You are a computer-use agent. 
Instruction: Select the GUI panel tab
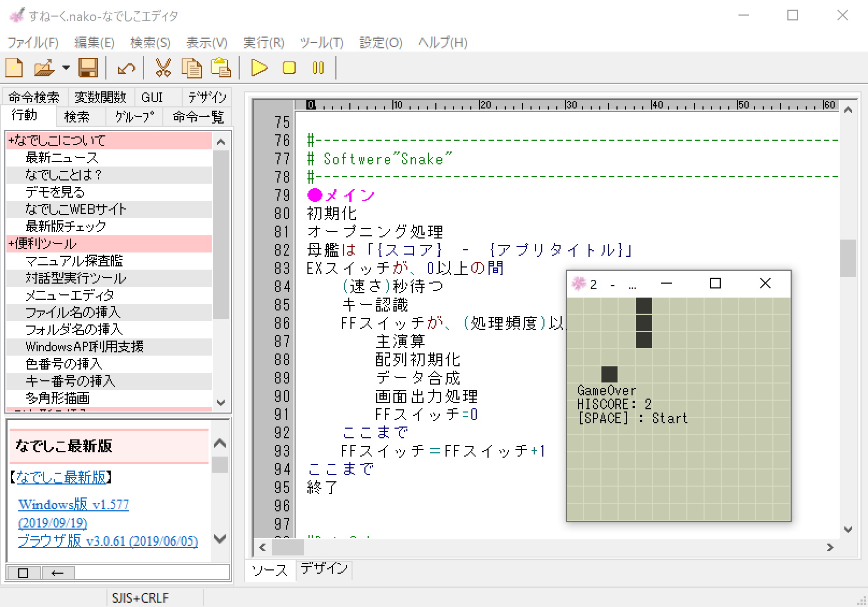(x=152, y=97)
